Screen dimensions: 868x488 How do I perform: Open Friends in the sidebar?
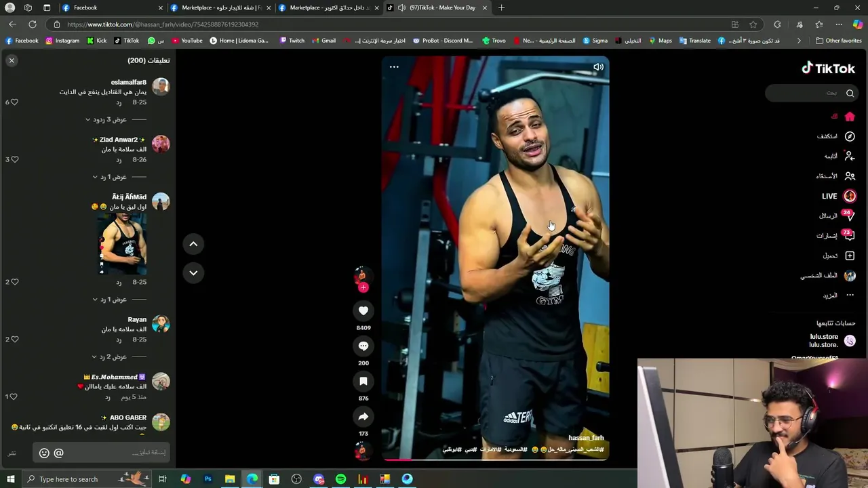click(x=835, y=176)
